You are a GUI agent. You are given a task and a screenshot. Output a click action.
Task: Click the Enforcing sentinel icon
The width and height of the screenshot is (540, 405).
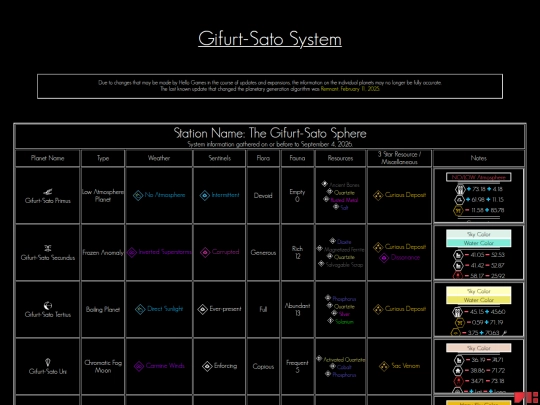(x=207, y=366)
